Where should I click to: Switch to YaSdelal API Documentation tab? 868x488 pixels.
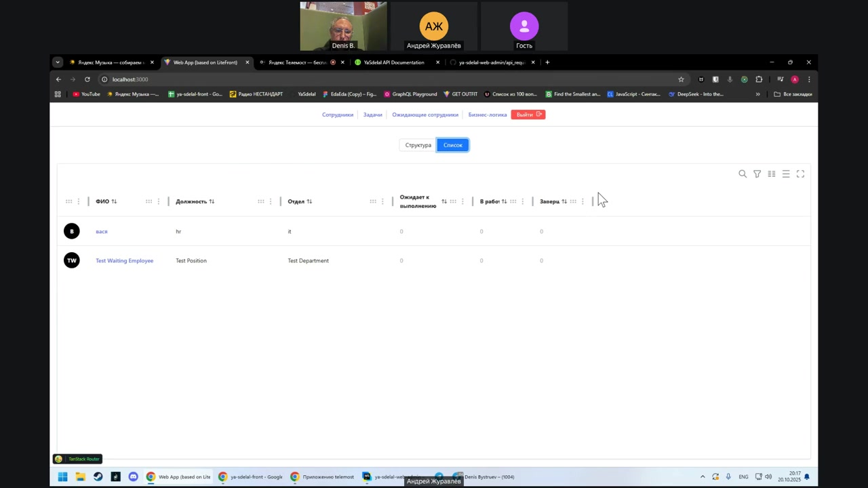393,62
